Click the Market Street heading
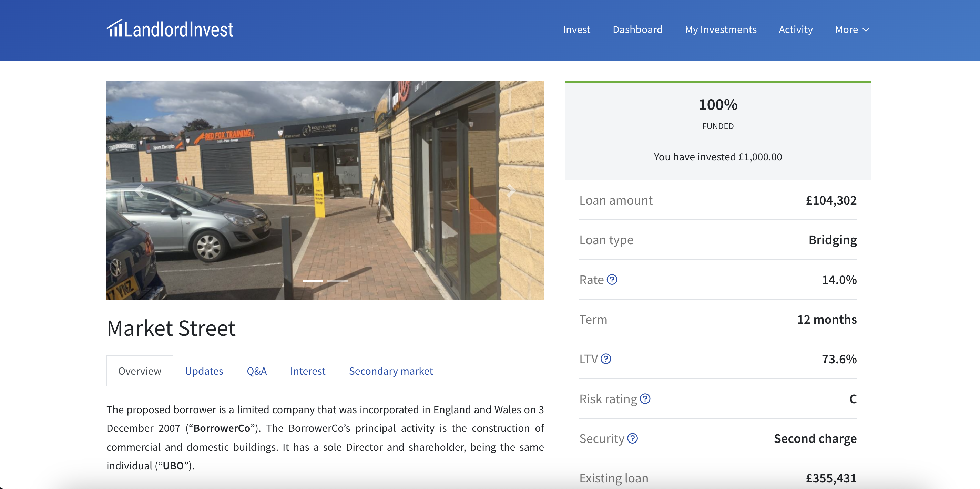 (171, 328)
